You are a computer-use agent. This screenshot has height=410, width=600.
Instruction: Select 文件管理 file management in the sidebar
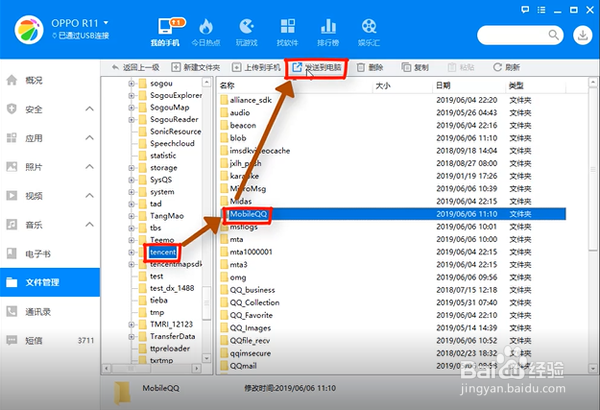50,283
